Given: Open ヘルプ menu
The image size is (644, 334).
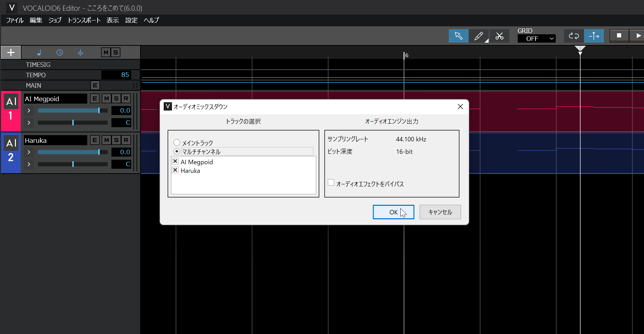Looking at the screenshot, I should [x=152, y=20].
